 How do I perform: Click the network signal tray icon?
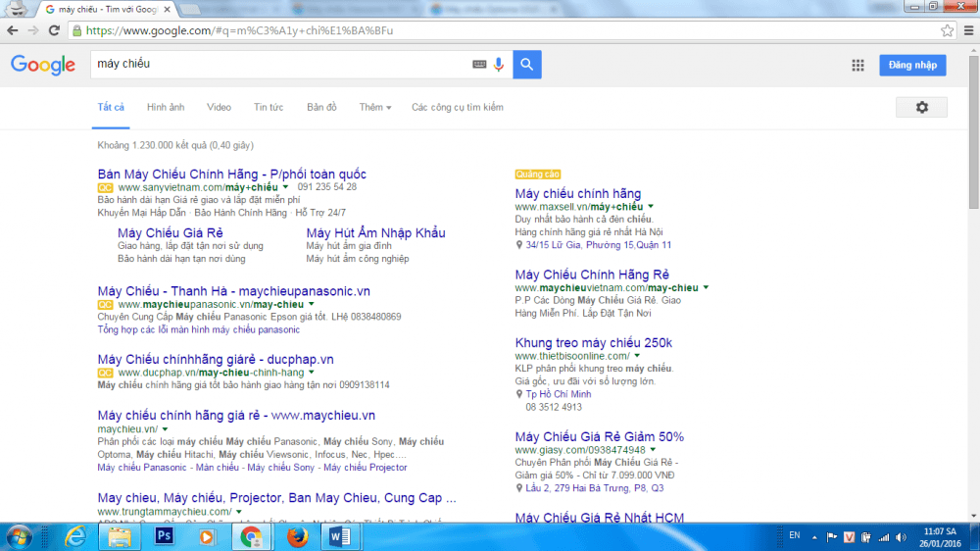tap(884, 537)
